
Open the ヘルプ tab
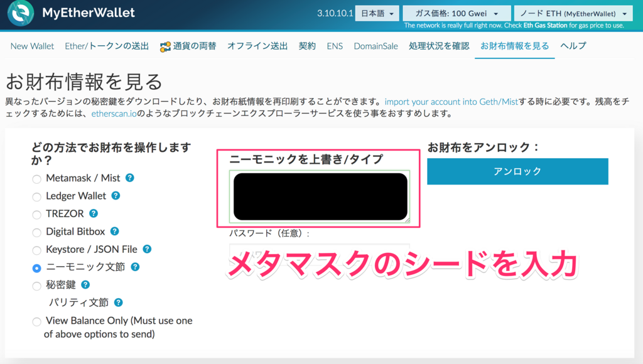coord(573,46)
